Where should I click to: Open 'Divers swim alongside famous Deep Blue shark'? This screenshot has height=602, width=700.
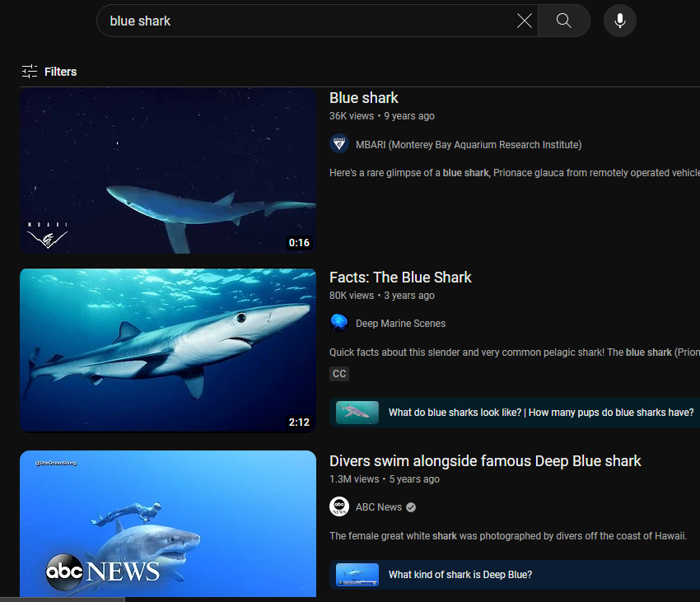[485, 461]
